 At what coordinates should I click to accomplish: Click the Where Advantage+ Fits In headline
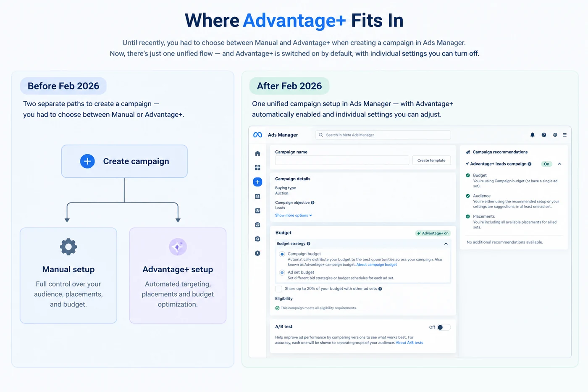pos(294,20)
